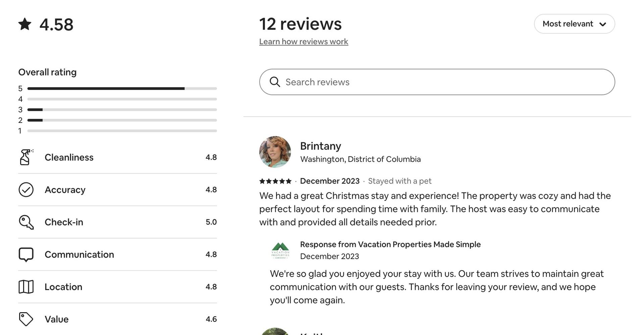Click the Check-in key icon

26,222
